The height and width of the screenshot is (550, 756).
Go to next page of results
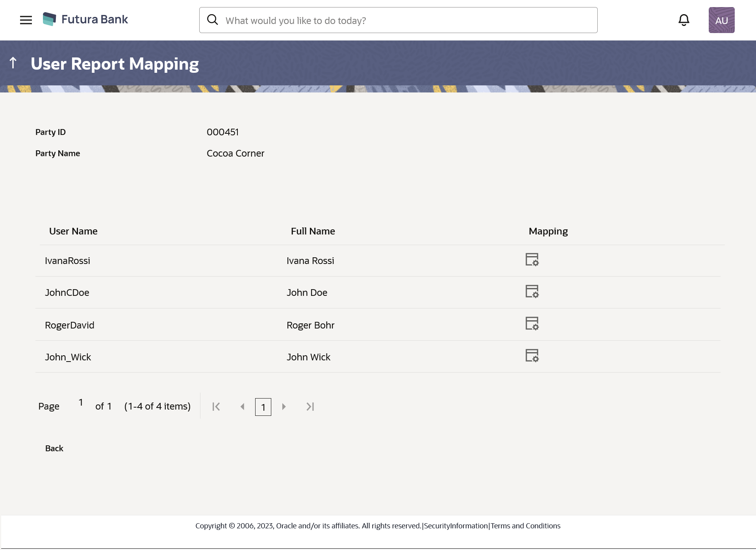point(284,407)
